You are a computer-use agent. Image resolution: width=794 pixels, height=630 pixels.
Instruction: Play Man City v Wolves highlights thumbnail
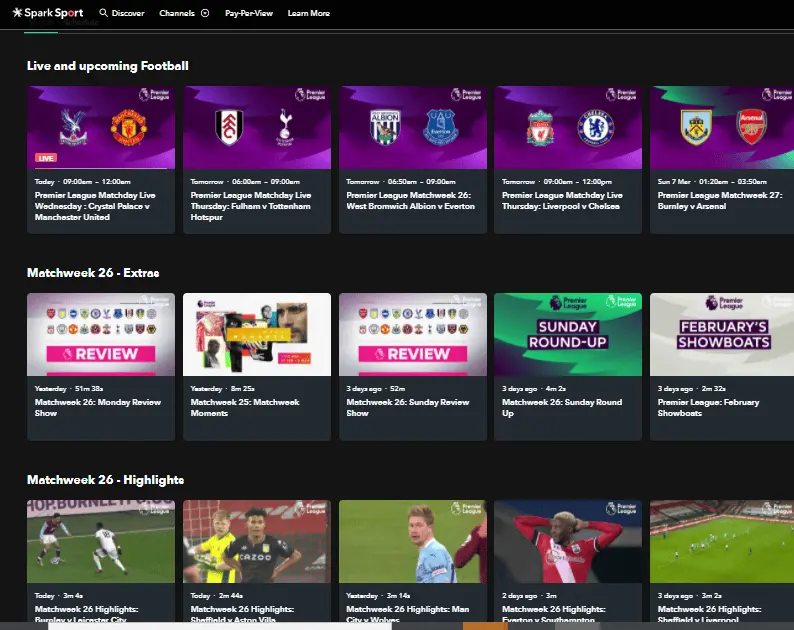(x=412, y=541)
